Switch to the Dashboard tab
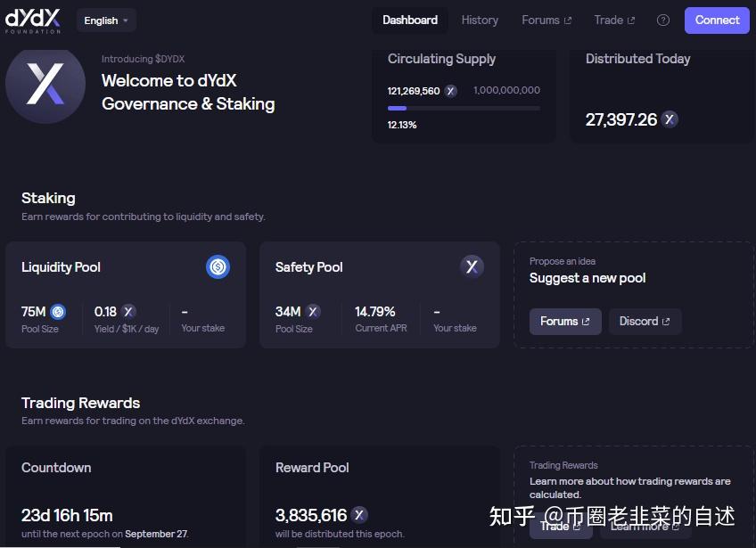 (x=409, y=20)
